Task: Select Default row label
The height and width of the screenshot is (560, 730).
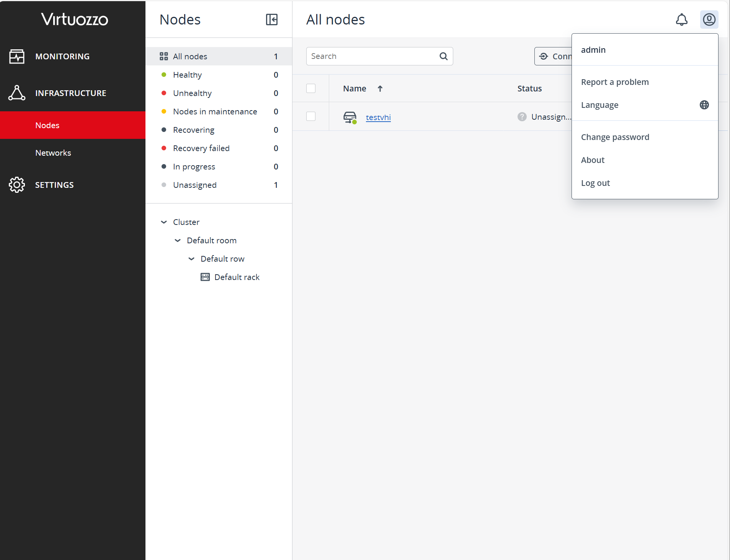Action: pyautogui.click(x=222, y=259)
